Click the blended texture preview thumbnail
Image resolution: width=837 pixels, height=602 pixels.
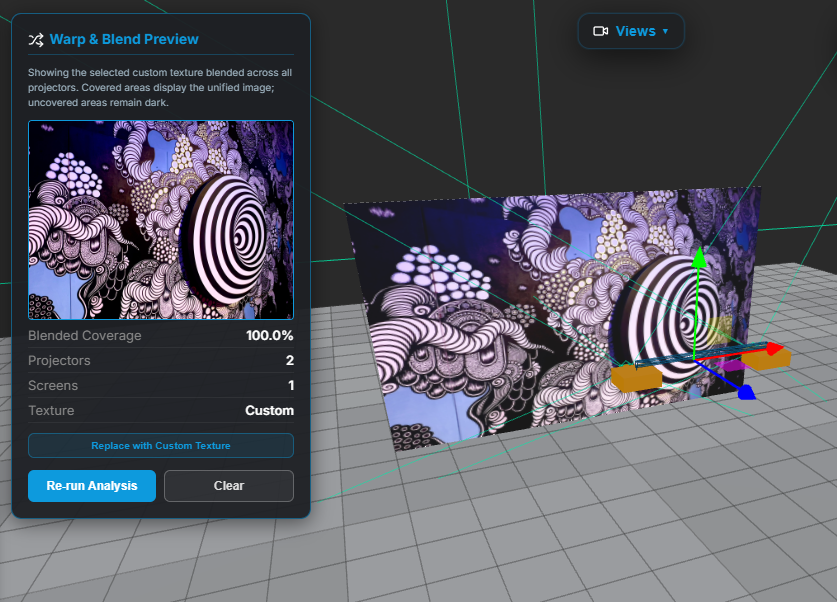click(x=160, y=219)
